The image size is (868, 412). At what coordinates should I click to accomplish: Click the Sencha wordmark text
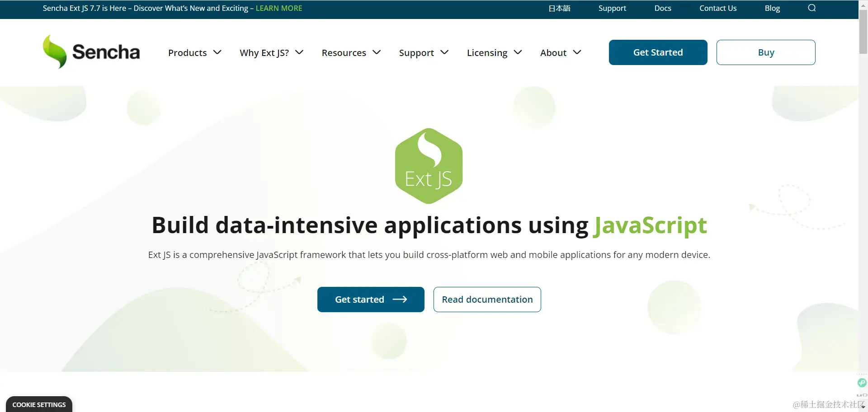[x=106, y=52]
